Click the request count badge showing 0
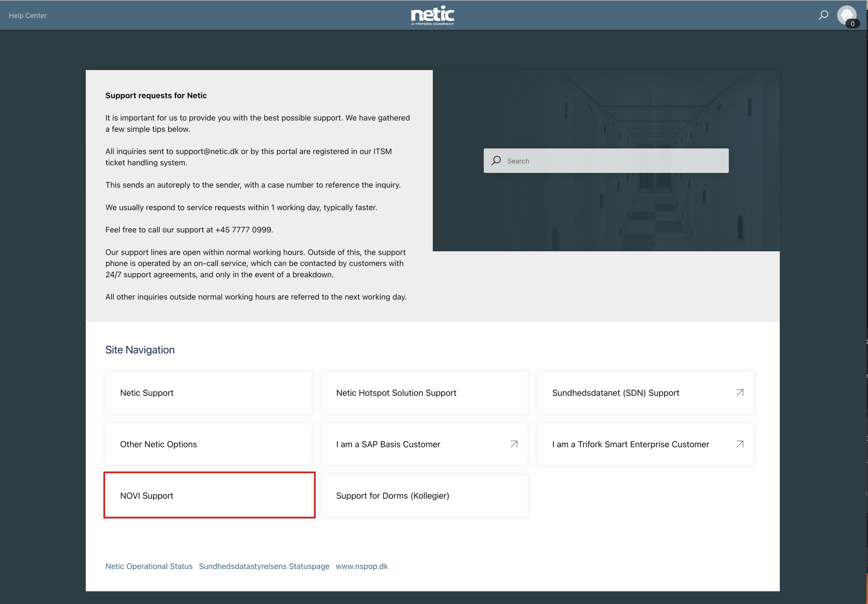Screen dimensions: 868x604 853,24
